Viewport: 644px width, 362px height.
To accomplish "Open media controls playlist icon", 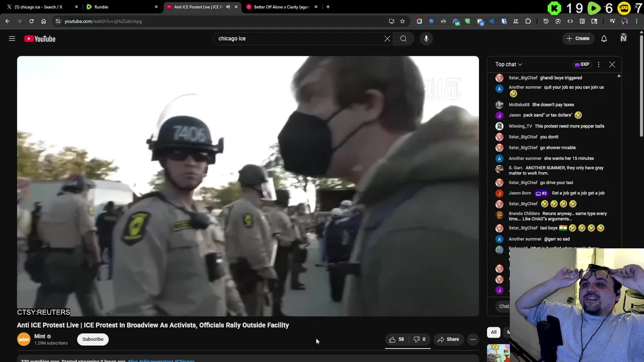I will (x=612, y=21).
